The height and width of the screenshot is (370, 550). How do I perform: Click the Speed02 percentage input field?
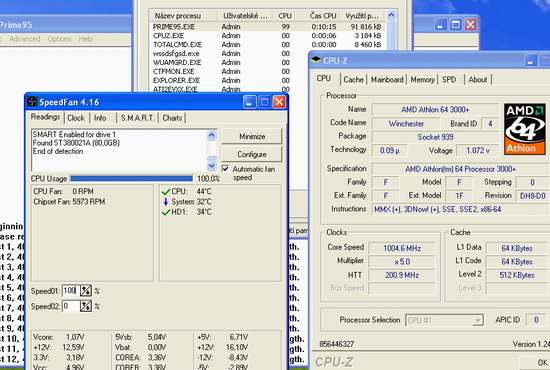click(71, 306)
